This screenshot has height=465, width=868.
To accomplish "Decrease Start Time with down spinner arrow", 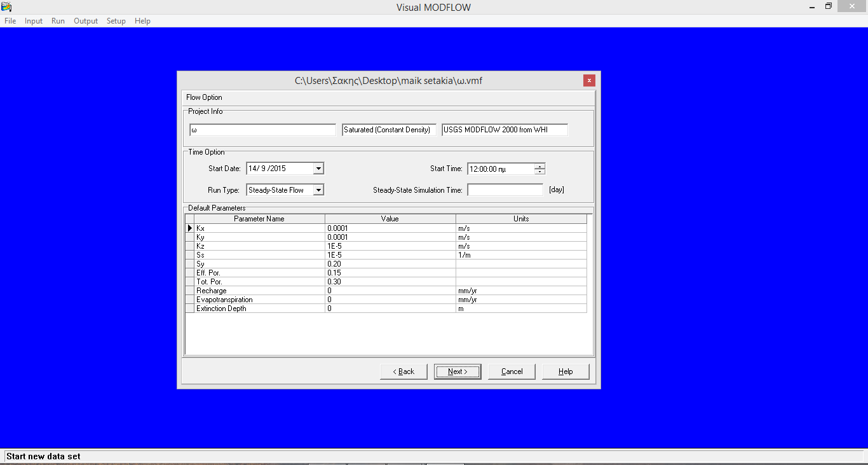I will [x=539, y=172].
